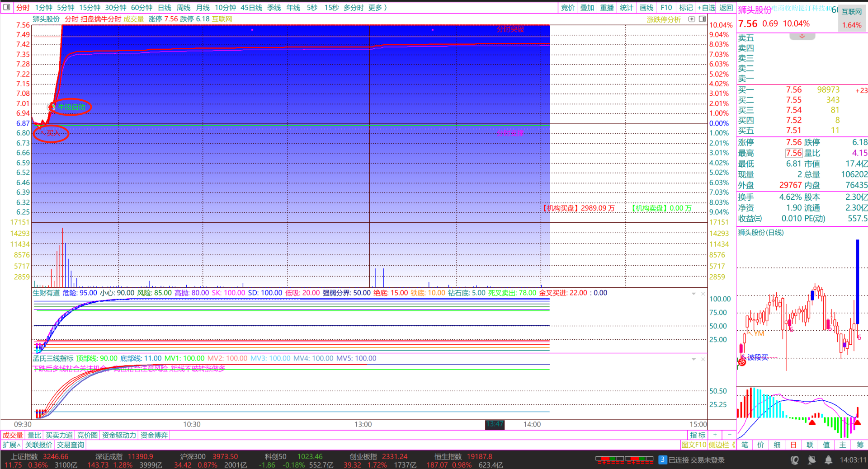The height and width of the screenshot is (469, 868).
Task: Click the 标记 mark button
Action: [686, 8]
